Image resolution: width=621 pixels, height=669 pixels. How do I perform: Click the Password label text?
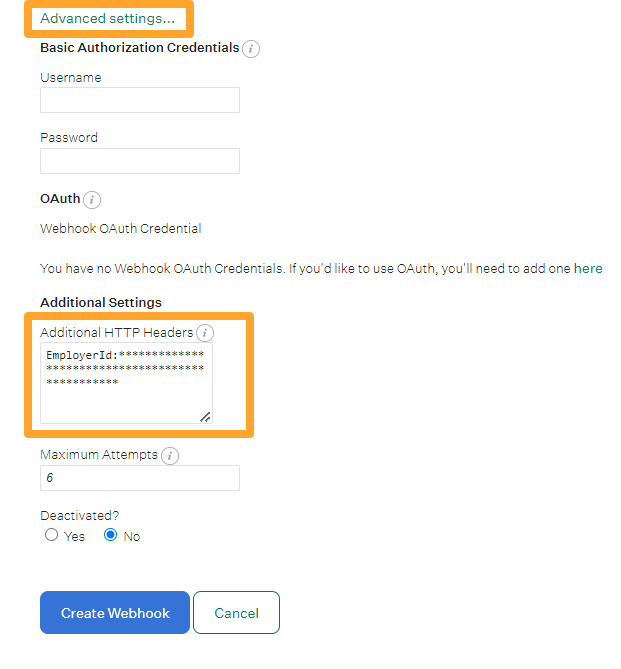(x=69, y=137)
